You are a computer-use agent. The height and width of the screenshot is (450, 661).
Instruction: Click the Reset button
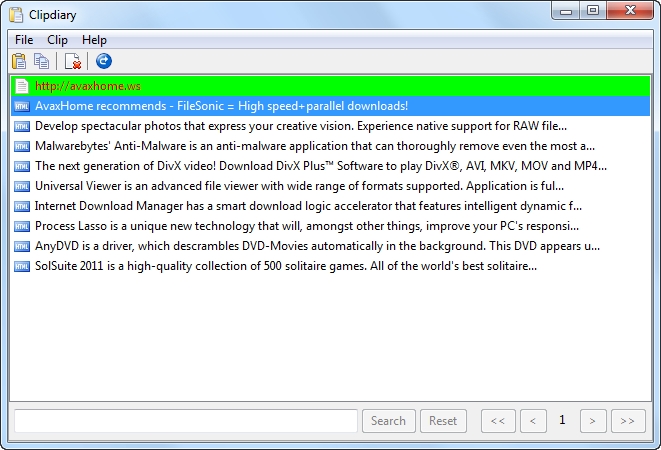[443, 421]
